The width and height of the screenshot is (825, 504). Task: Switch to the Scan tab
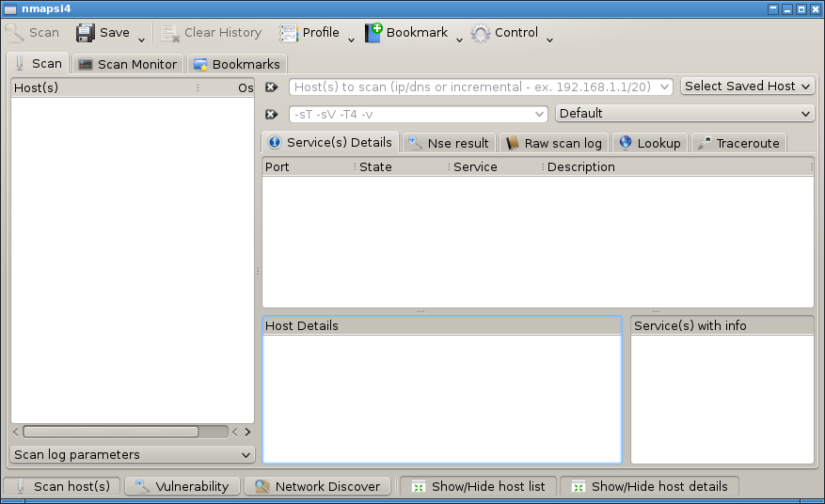click(38, 63)
